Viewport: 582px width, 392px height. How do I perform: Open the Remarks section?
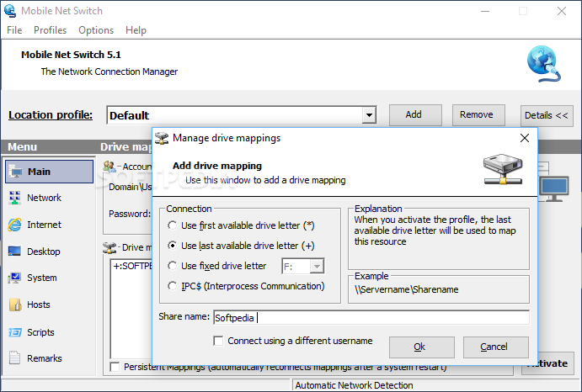pyautogui.click(x=44, y=358)
